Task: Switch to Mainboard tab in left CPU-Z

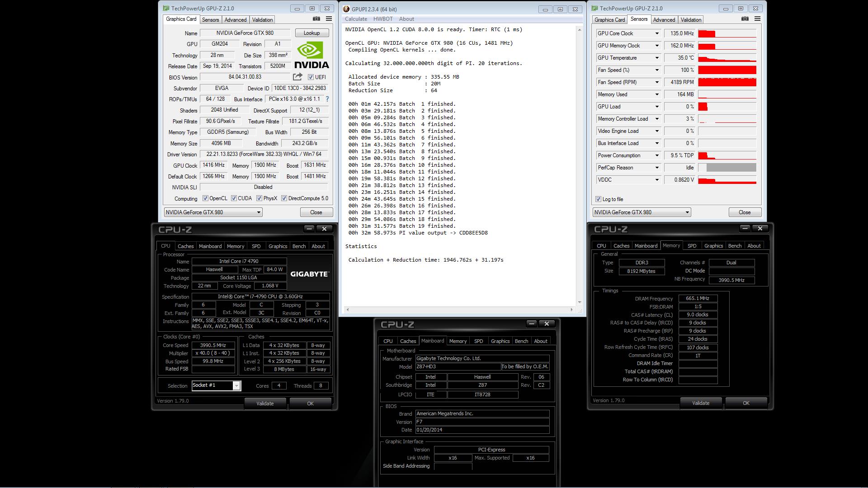Action: point(210,246)
